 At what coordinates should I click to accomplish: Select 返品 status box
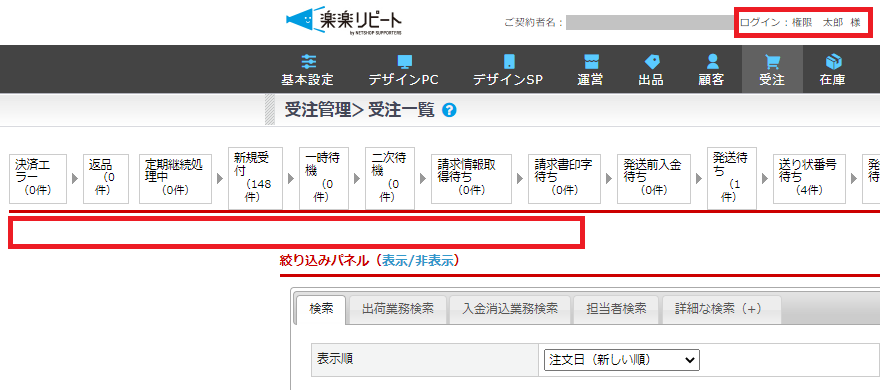(x=106, y=178)
